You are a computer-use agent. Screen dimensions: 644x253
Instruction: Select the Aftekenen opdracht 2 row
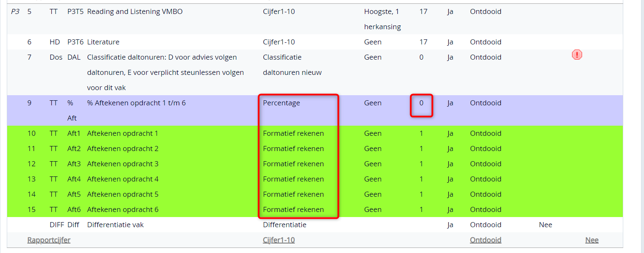pos(315,148)
